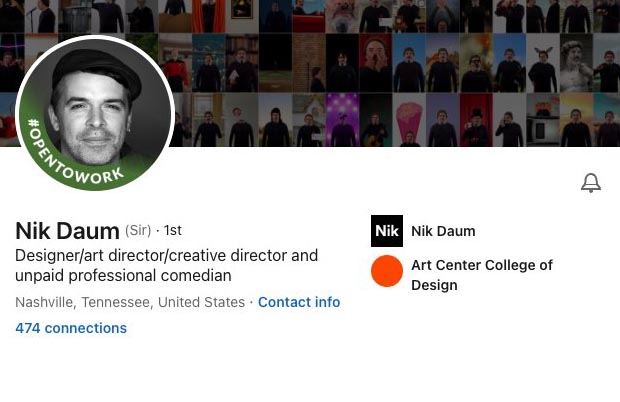The image size is (620, 402).
Task: Open Nik Daum's circular profile photo
Action: tap(96, 112)
